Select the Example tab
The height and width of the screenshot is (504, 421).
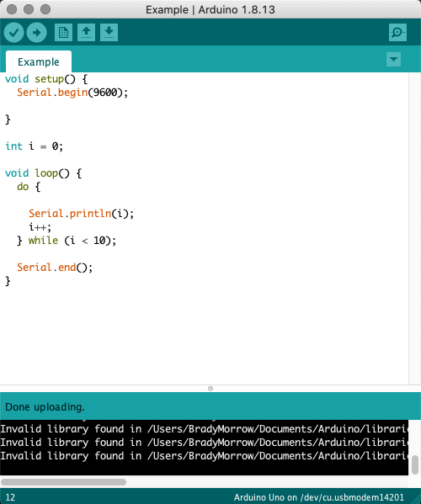tap(39, 61)
